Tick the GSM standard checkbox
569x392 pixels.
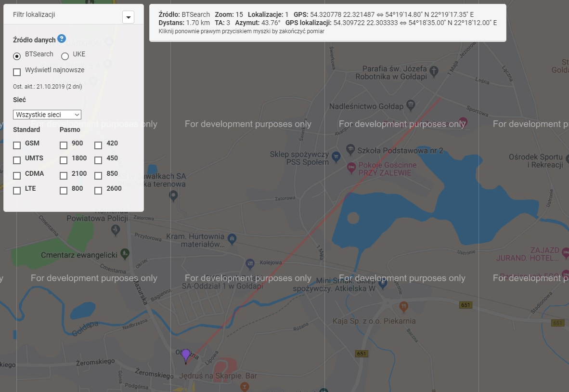pyautogui.click(x=17, y=145)
